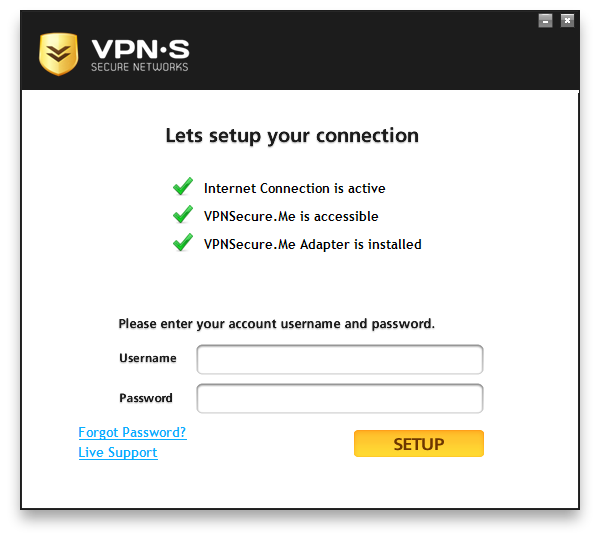Viewport: 600px width, 540px height.
Task: Click the Username label
Action: [x=148, y=358]
